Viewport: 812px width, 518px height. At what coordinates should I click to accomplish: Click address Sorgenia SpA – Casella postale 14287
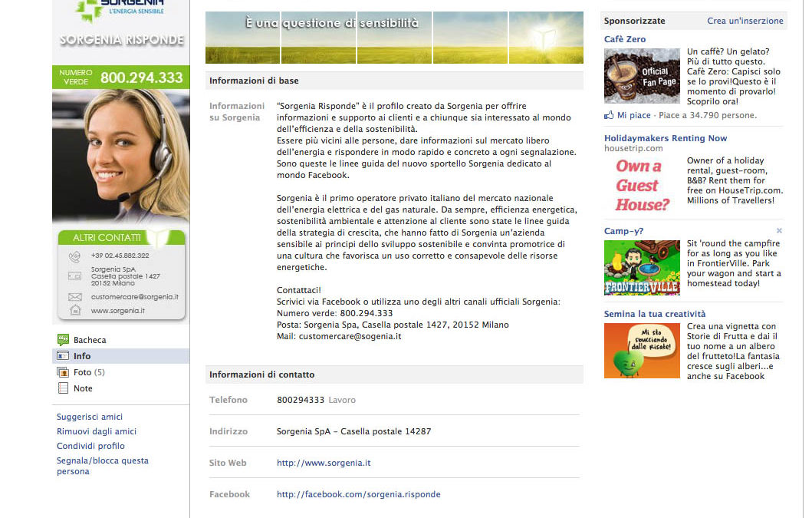[353, 431]
